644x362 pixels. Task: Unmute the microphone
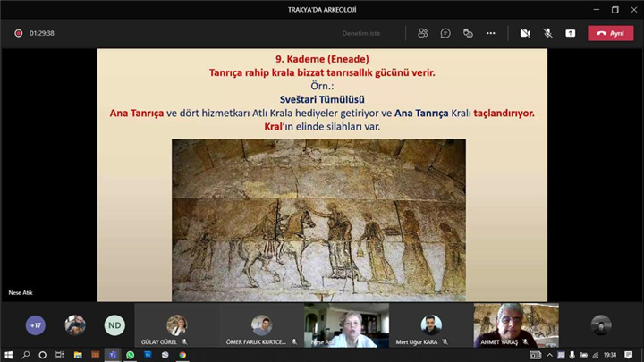(547, 33)
